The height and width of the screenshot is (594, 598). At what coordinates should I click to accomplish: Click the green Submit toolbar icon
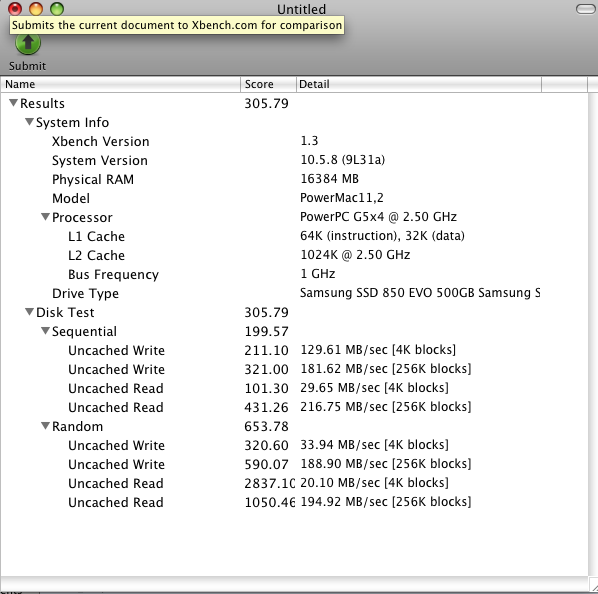click(28, 43)
